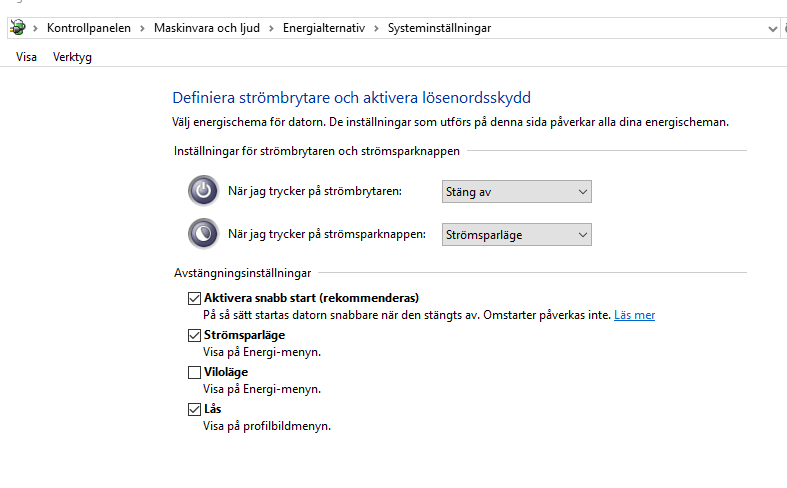Uncheck the Lås checkbox
787x488 pixels.
click(194, 409)
